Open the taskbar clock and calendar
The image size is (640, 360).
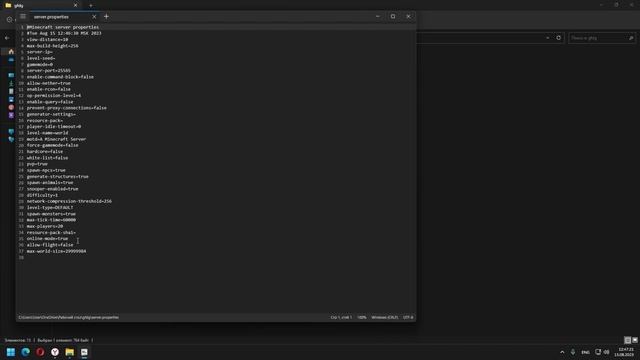[624, 352]
